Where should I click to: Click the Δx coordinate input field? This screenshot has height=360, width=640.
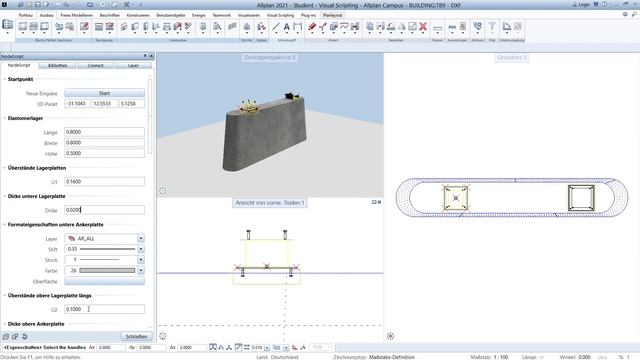click(x=111, y=347)
